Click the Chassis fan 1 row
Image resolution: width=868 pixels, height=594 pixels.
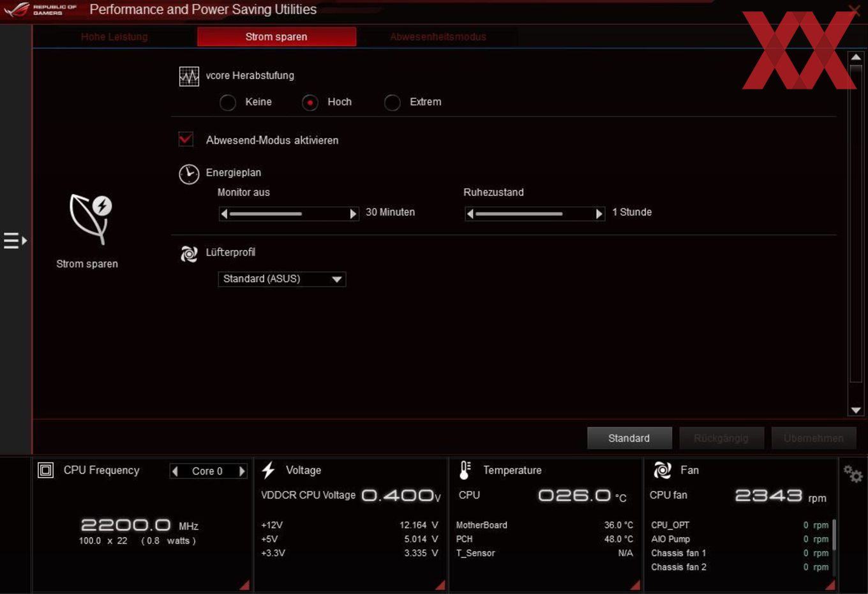click(740, 553)
